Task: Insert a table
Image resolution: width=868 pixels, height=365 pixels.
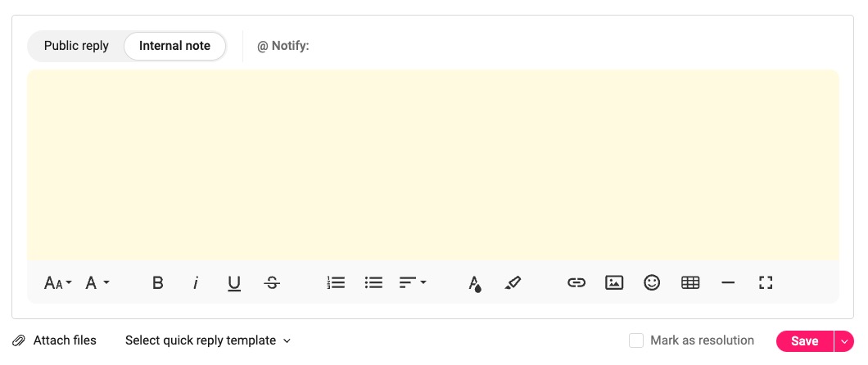Action: pyautogui.click(x=689, y=282)
